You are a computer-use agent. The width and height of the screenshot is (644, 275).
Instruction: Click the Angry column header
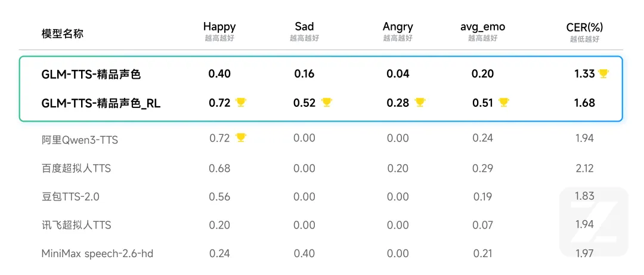[398, 27]
